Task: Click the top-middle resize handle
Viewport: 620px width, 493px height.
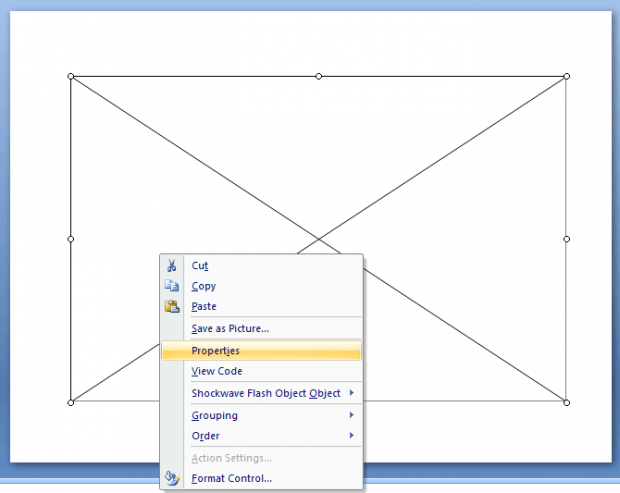Action: [319, 76]
